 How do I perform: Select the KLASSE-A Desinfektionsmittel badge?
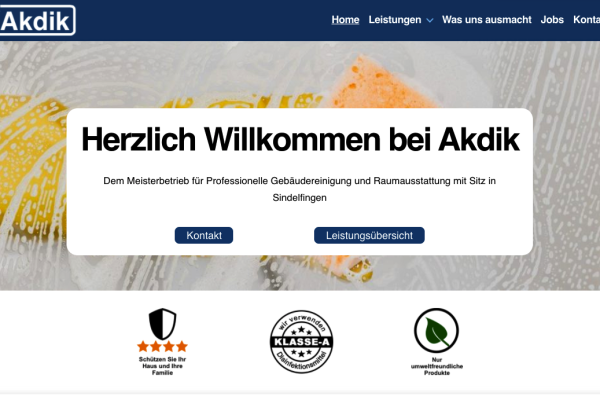(x=302, y=342)
